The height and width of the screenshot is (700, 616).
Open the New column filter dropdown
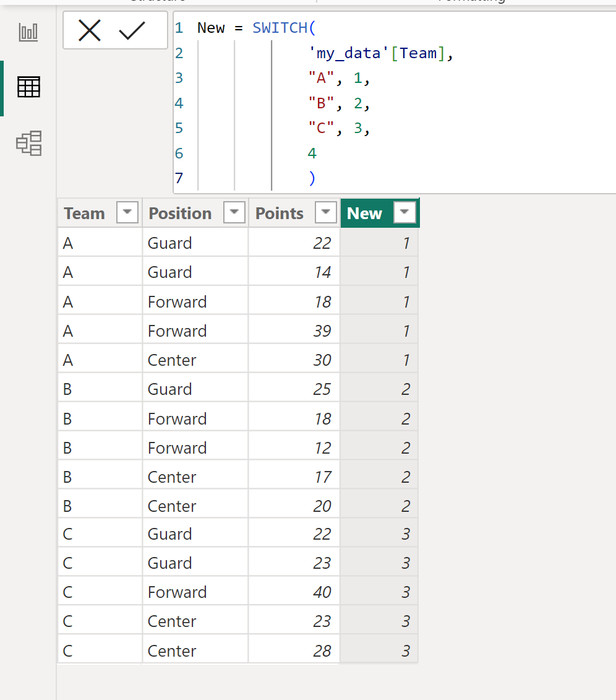point(404,212)
